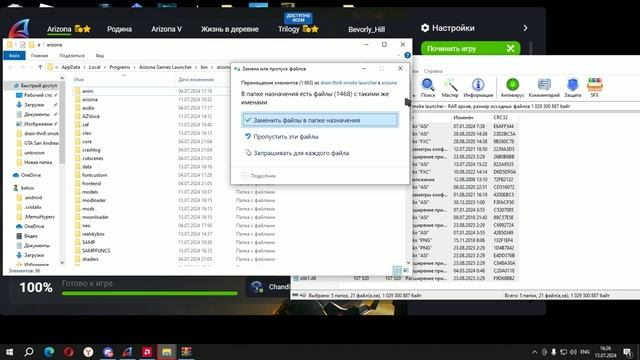Select Быстрый доступ in navigation pane

tap(39, 86)
